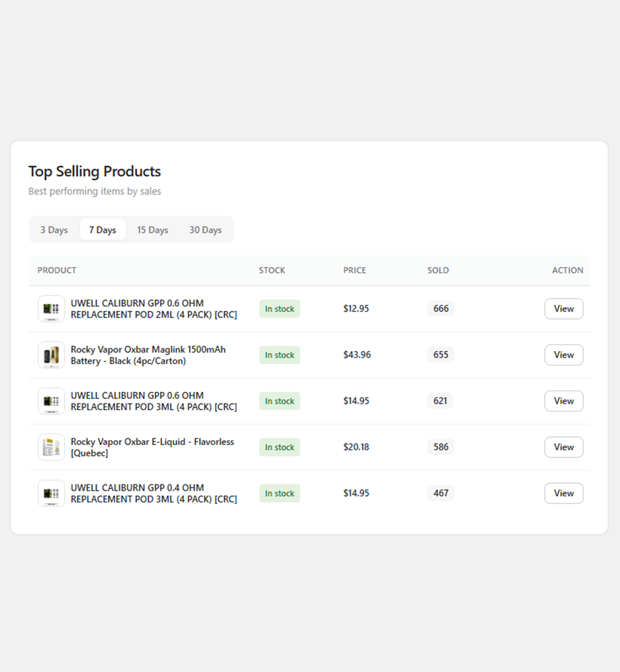Click the 666 sold count
The height and width of the screenshot is (672, 620).
440,308
